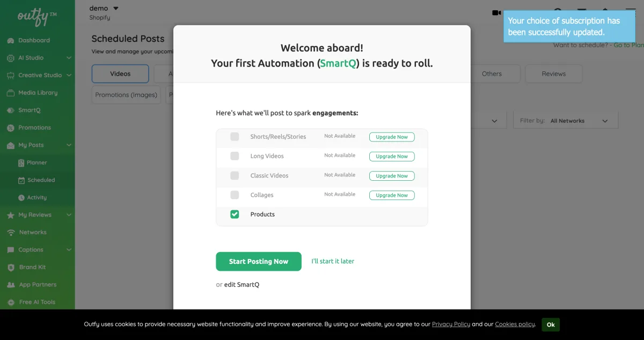Open the Cookies policy link
The width and height of the screenshot is (644, 340).
(515, 324)
